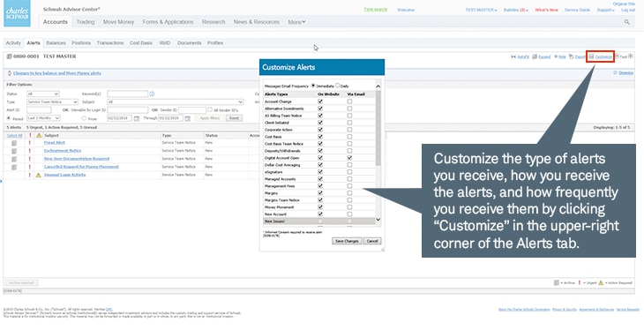Screen dimensions: 644x330
Task: Click Customize Alerts list scrollbar thumb
Action: point(378,128)
